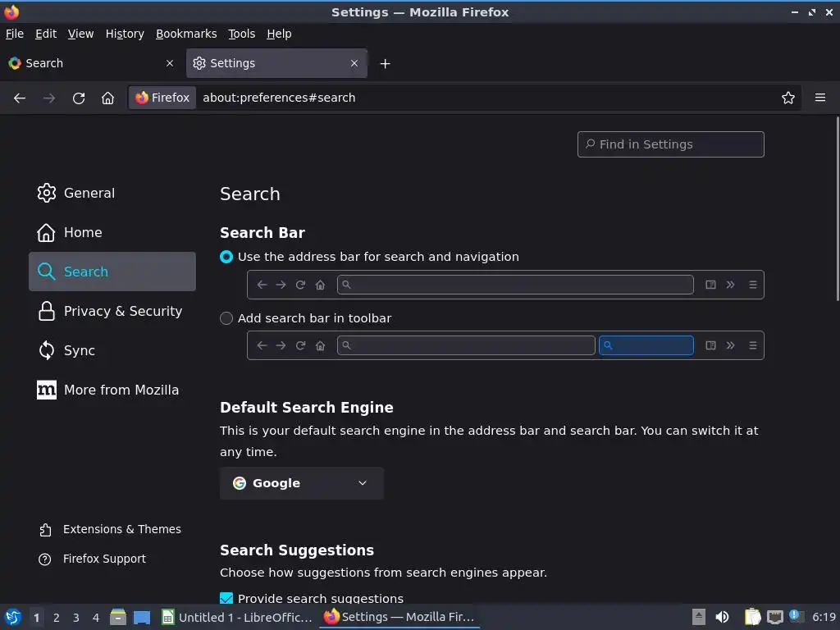Click Settings Mozilla Firefox taskbar entry
840x630 pixels.
(x=399, y=617)
